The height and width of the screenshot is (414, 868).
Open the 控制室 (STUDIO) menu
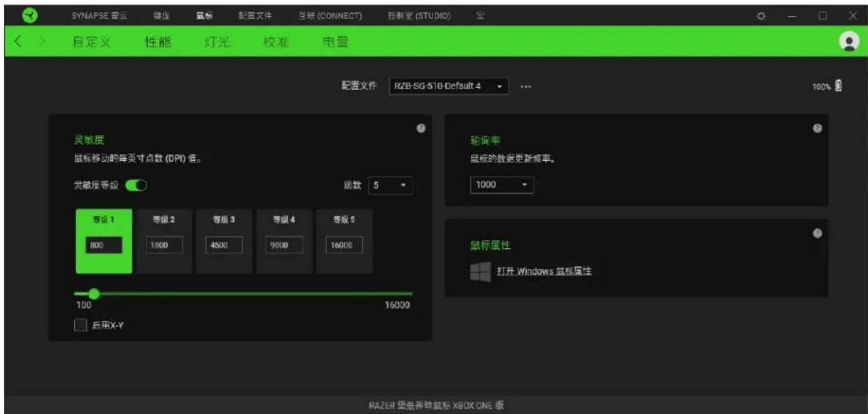(x=419, y=16)
